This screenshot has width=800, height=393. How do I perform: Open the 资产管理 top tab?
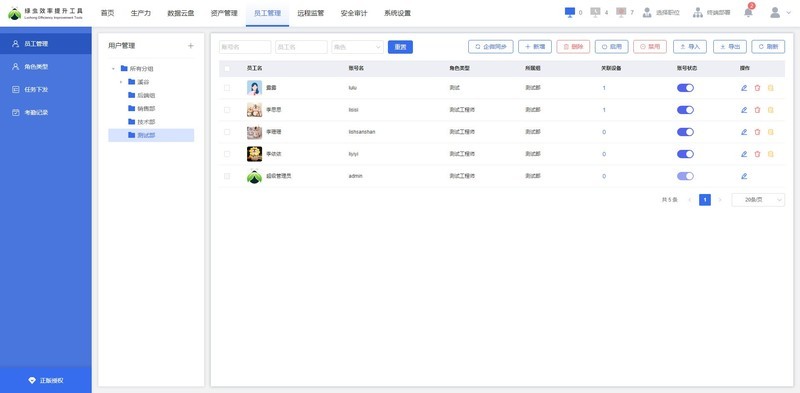(224, 13)
